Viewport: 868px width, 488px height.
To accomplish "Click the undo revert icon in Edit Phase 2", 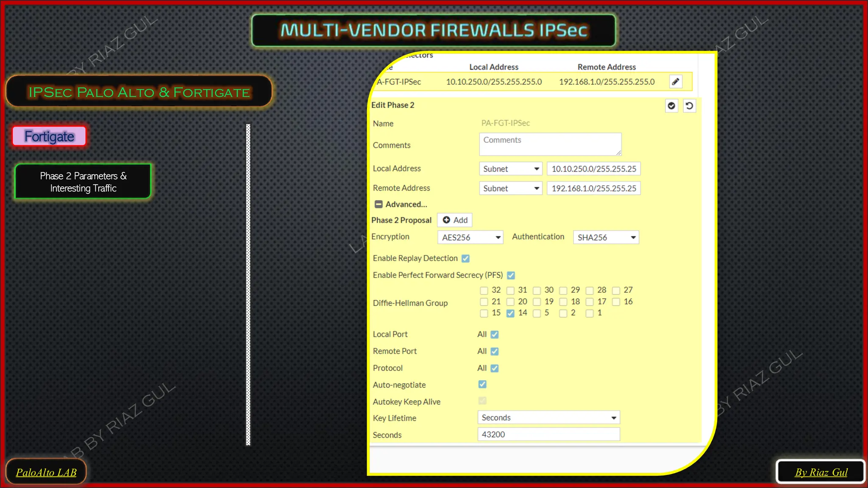I will click(689, 105).
